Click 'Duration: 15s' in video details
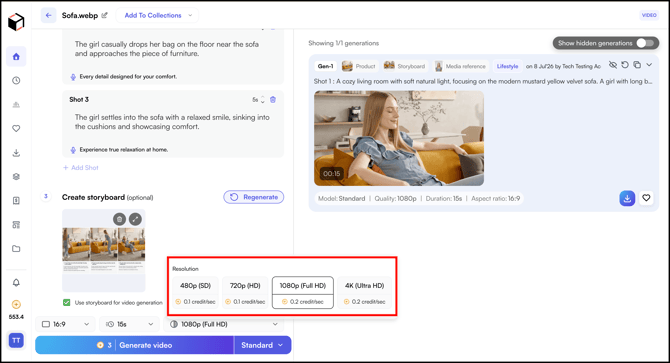The image size is (670, 363). (x=444, y=199)
